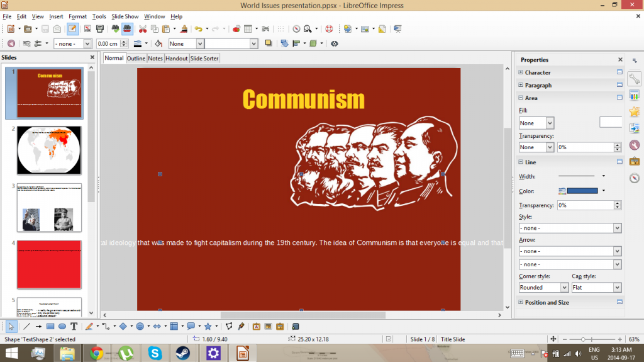
Task: Choose the Symbol Shapes smiley tool
Action: tap(140, 327)
